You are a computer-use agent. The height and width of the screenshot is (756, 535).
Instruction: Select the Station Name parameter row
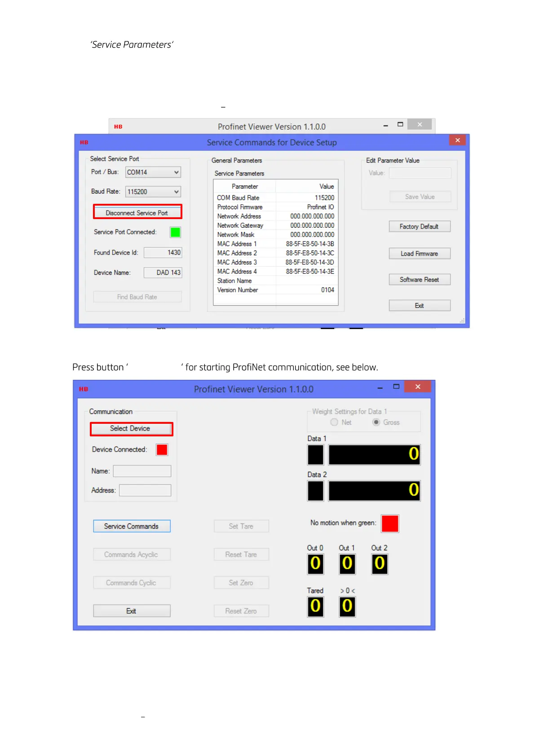coord(275,281)
